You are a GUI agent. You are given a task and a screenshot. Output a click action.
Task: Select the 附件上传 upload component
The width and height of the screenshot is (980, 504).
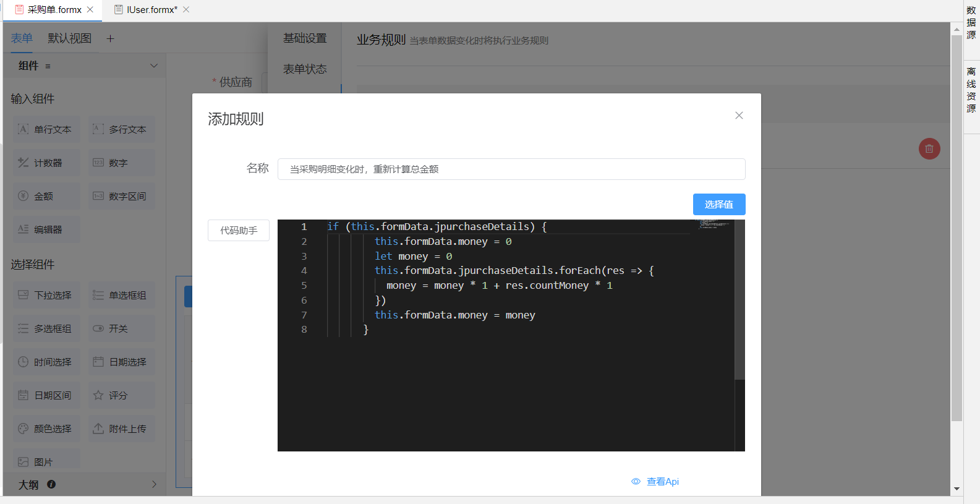tap(121, 429)
